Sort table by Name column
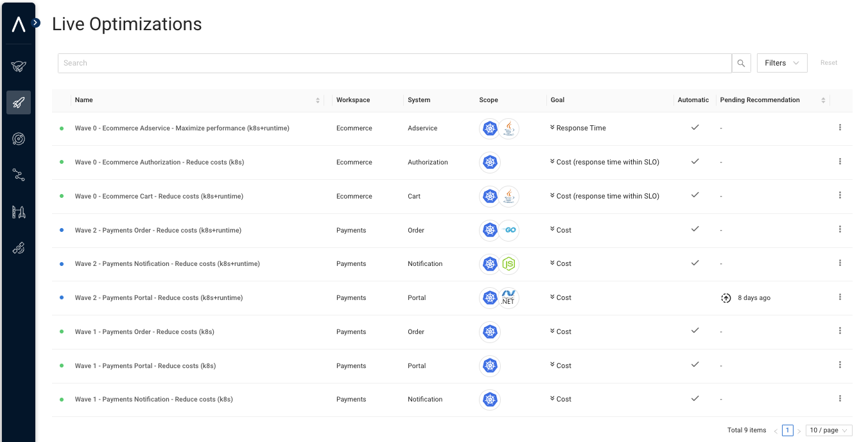 click(317, 100)
